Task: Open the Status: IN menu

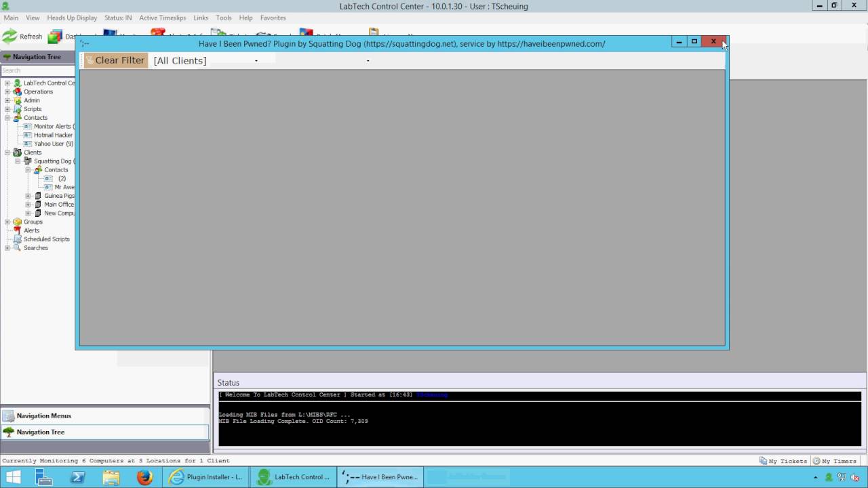Action: coord(118,18)
